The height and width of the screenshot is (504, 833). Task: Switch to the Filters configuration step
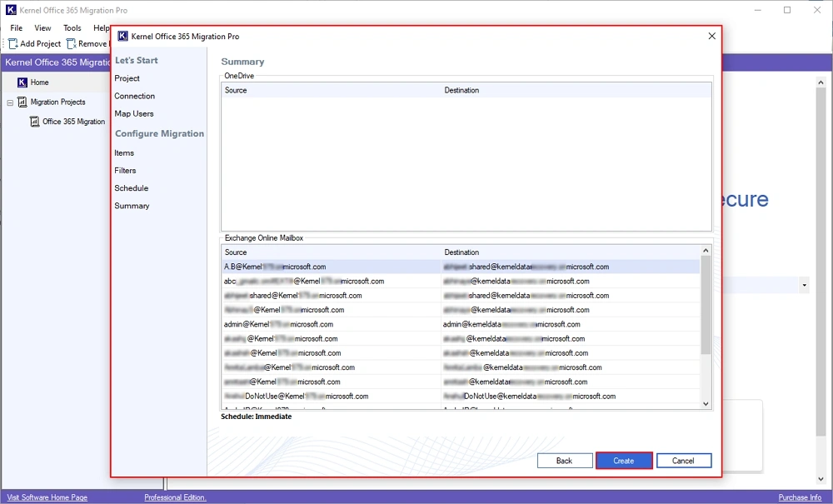[125, 170]
